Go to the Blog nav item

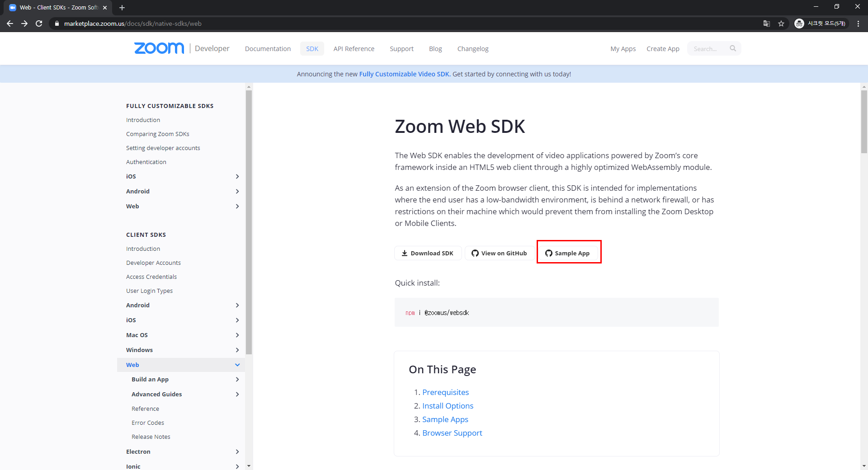tap(435, 49)
